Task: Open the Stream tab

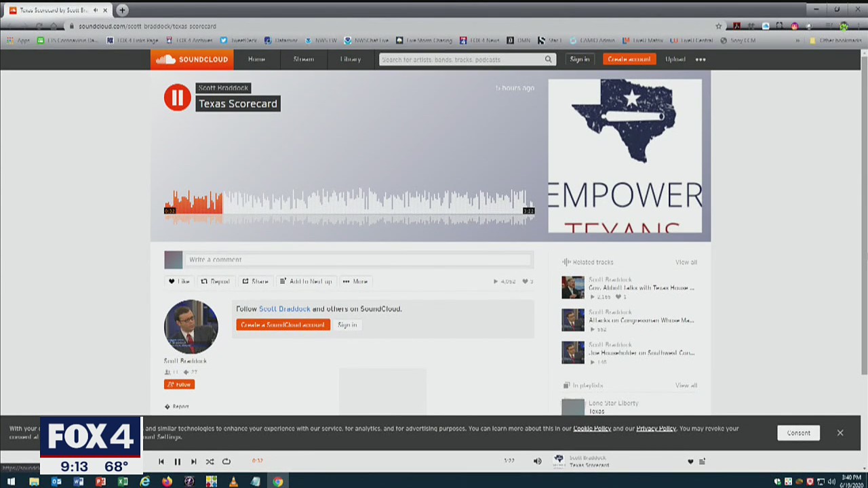Action: [303, 59]
